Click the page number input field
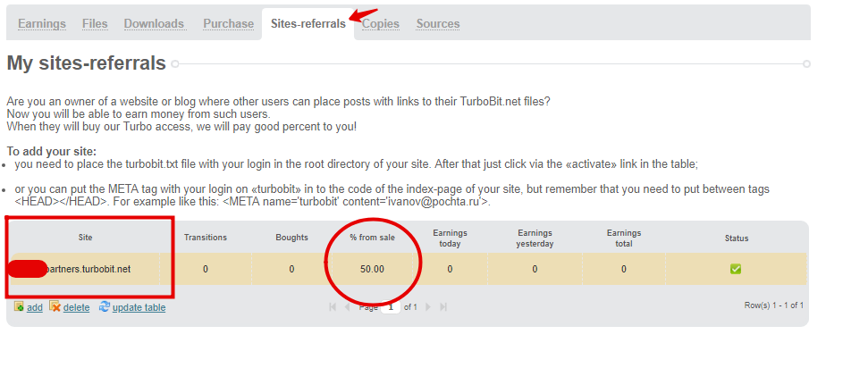This screenshot has height=368, width=868. [x=390, y=306]
